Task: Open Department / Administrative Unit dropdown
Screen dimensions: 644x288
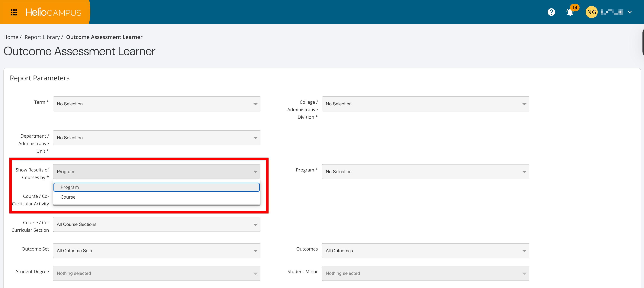Action: pyautogui.click(x=156, y=138)
